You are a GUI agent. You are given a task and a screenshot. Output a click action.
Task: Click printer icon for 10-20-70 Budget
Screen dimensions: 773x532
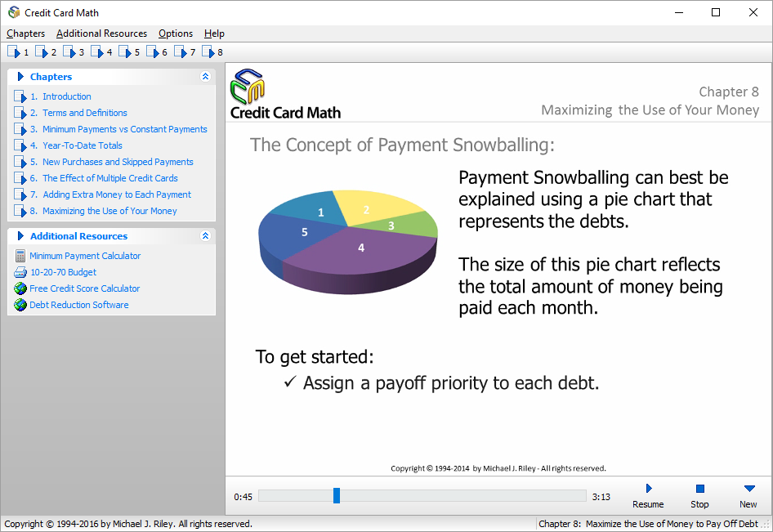point(20,272)
